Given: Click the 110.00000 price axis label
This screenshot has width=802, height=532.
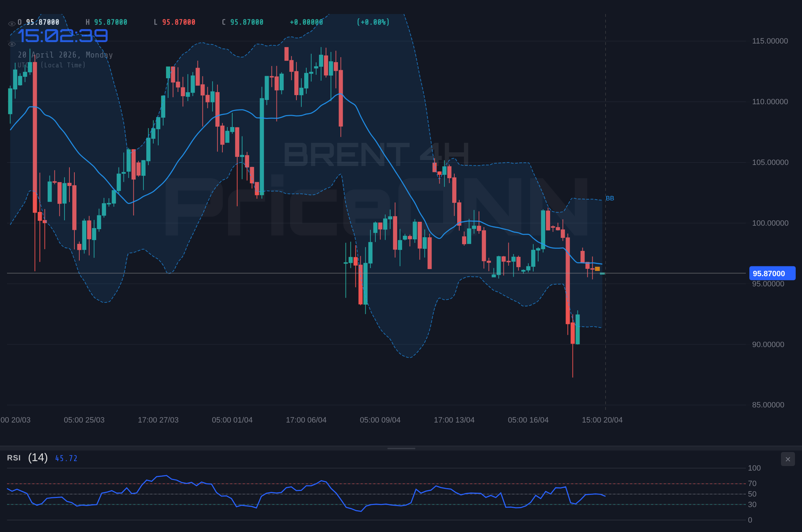Looking at the screenshot, I should tap(770, 102).
